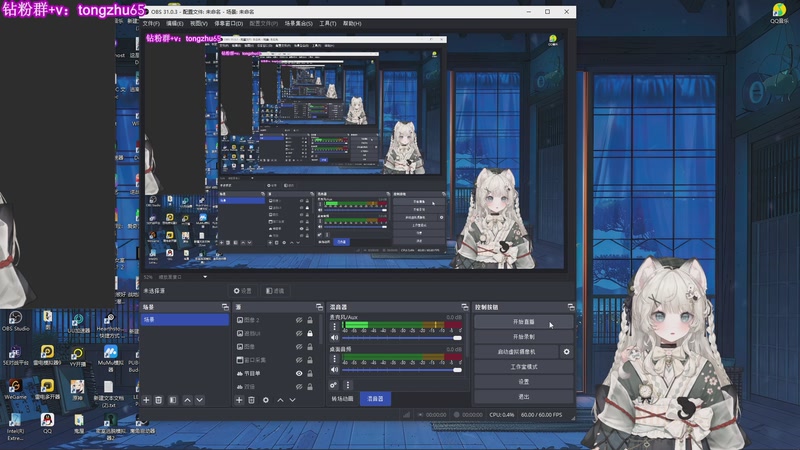Toggle lock on 图像 2 source

[x=310, y=320]
